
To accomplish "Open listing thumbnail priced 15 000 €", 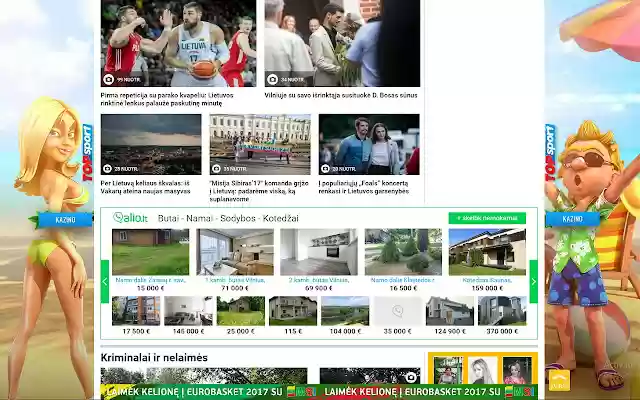I will [x=151, y=252].
